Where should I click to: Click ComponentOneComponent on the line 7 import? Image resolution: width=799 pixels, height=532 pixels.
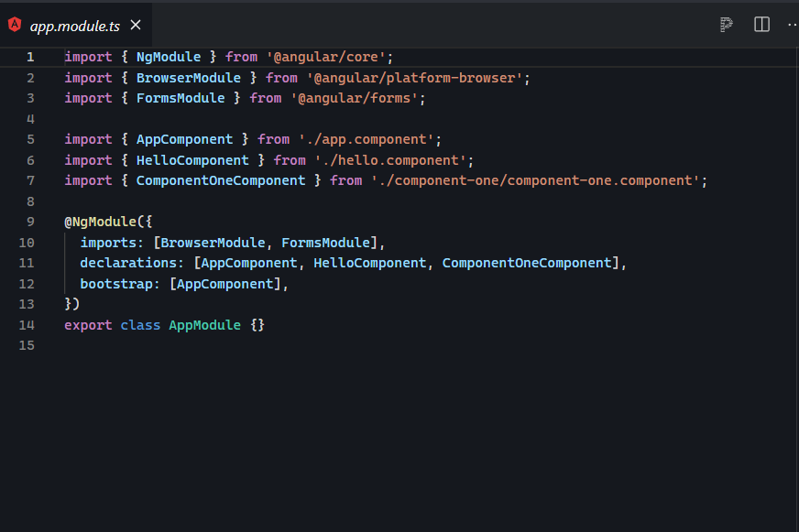point(220,180)
